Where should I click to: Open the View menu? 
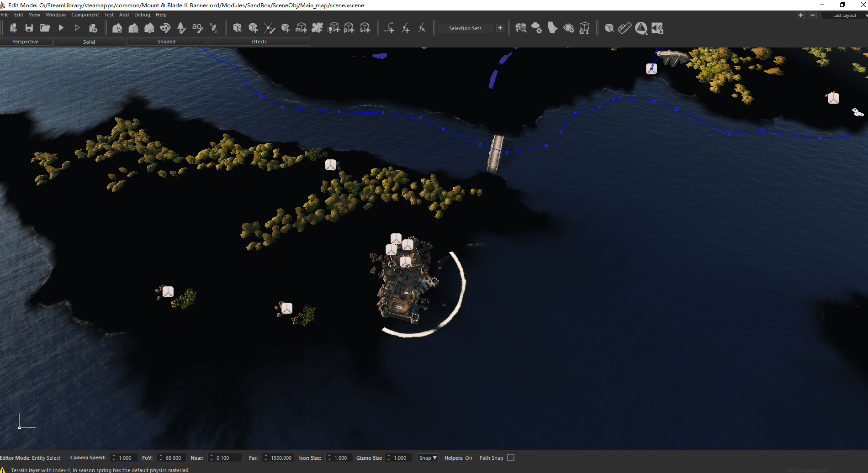[34, 15]
